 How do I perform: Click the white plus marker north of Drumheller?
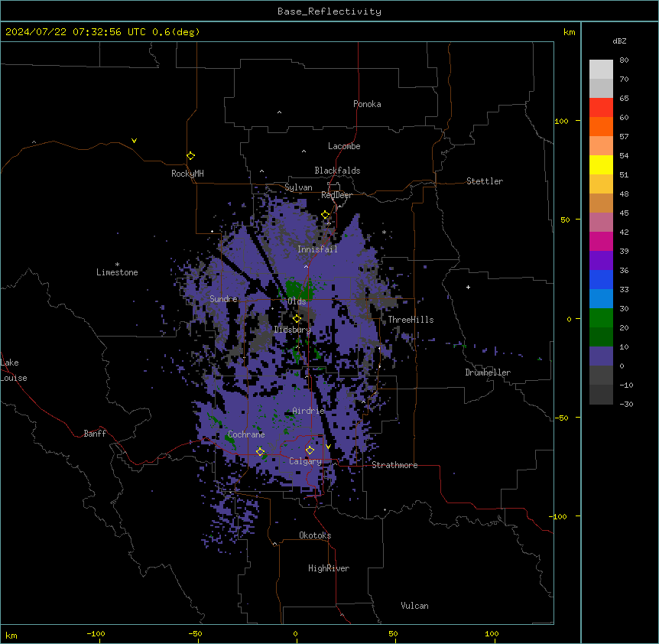468,287
